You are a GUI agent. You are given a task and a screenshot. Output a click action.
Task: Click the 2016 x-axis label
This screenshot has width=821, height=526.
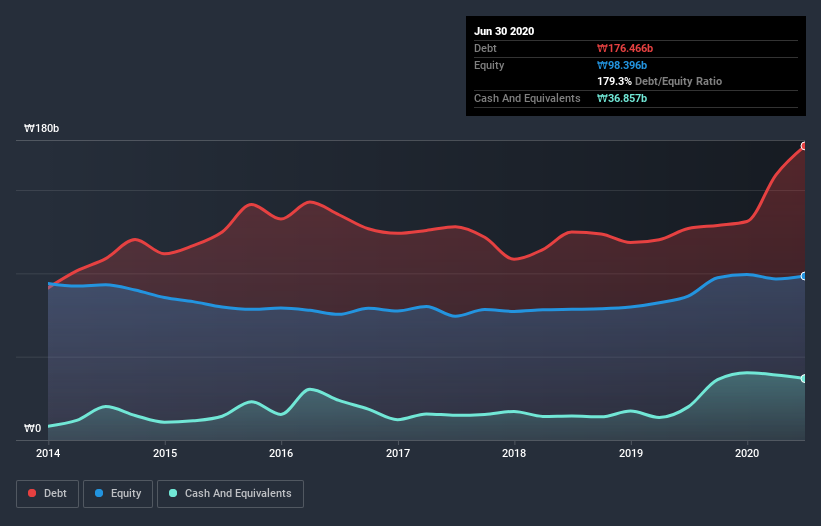281,453
